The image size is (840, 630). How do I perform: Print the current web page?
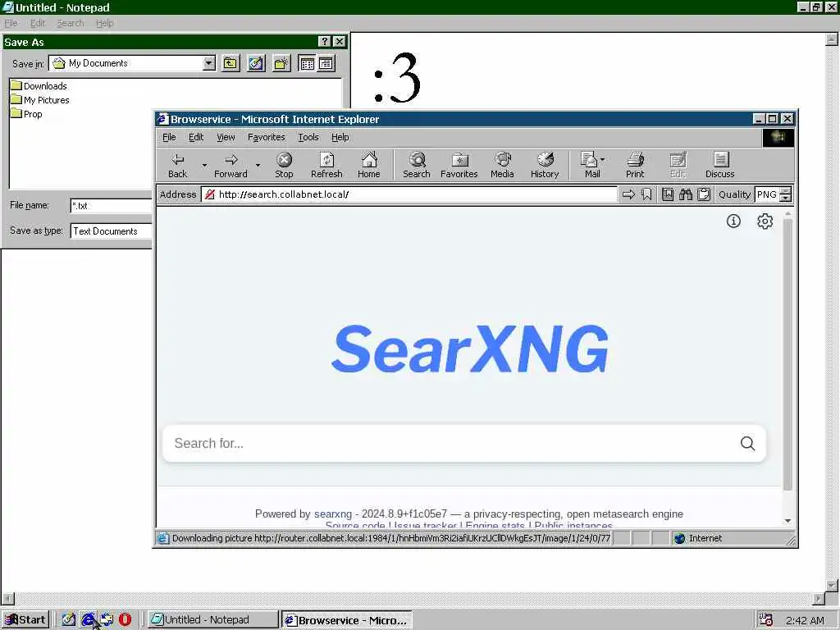(x=636, y=165)
